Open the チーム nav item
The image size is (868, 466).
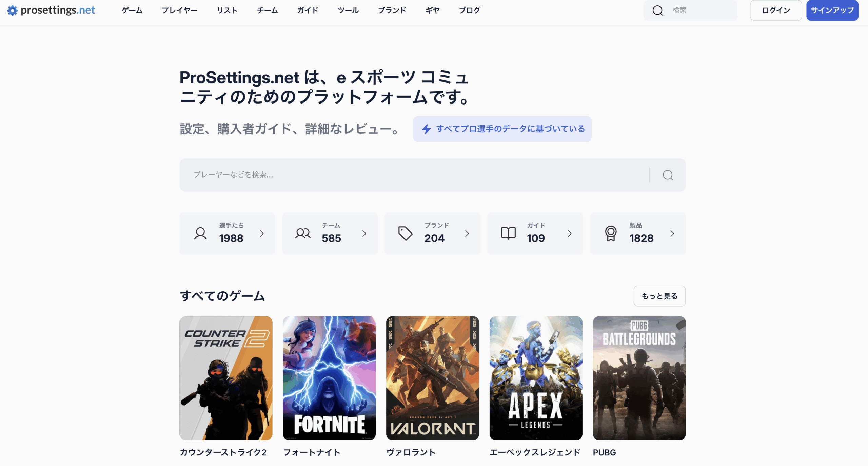point(268,10)
